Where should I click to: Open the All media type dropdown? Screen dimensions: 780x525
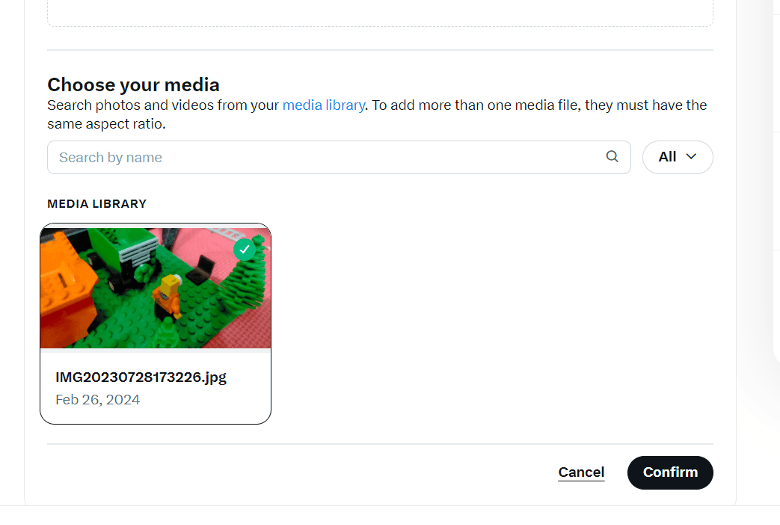678,157
